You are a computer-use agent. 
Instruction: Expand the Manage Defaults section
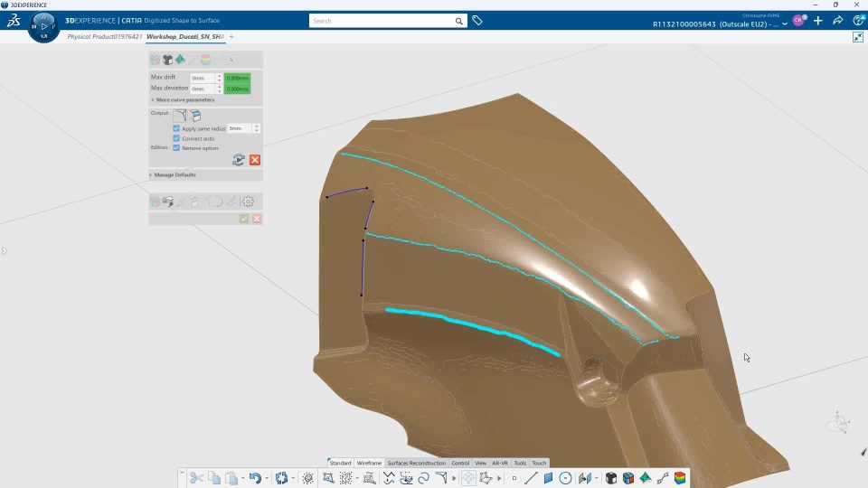[x=174, y=174]
